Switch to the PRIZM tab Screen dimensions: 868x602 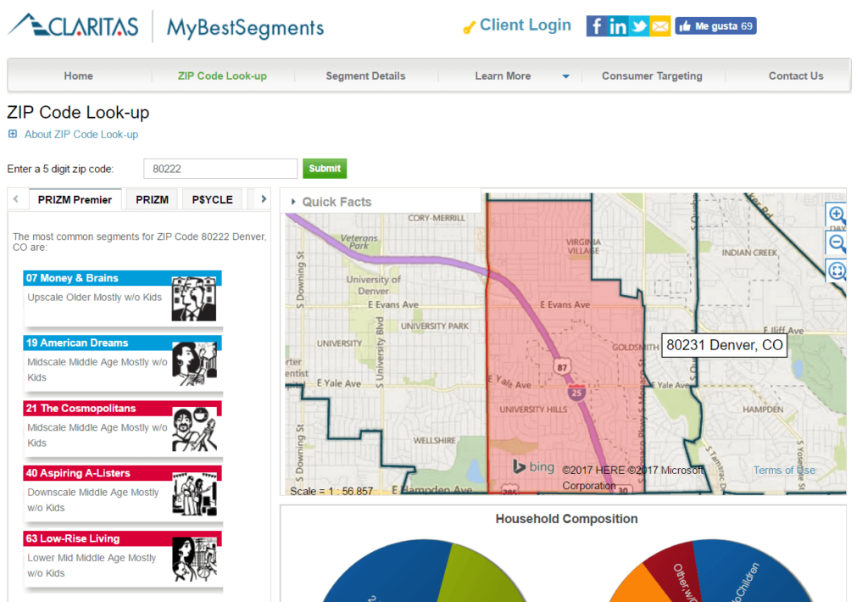coord(153,199)
